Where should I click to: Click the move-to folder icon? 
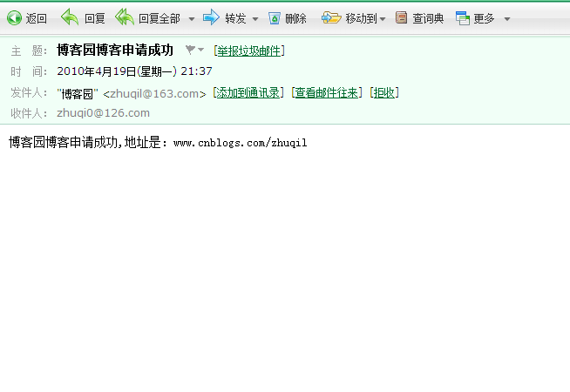point(331,17)
